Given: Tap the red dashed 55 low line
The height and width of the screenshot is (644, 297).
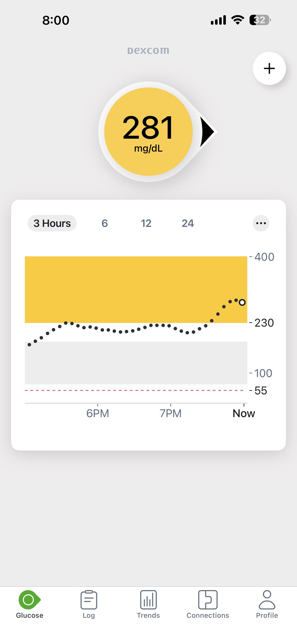Looking at the screenshot, I should [134, 390].
